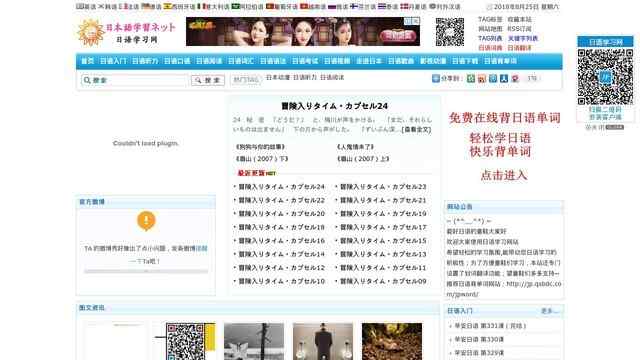Open the 关键字列表 link
Viewport: 640px width, 360px height.
(x=523, y=38)
